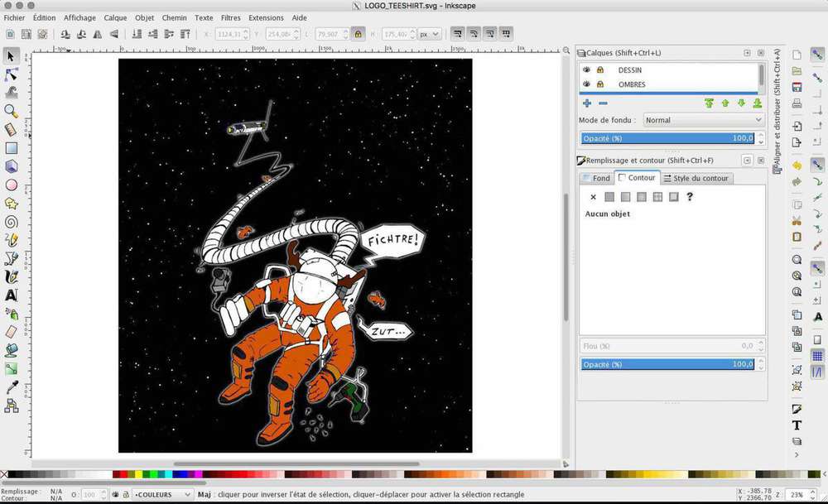The width and height of the screenshot is (828, 504).
Task: Select the Tweak tool
Action: click(x=11, y=93)
